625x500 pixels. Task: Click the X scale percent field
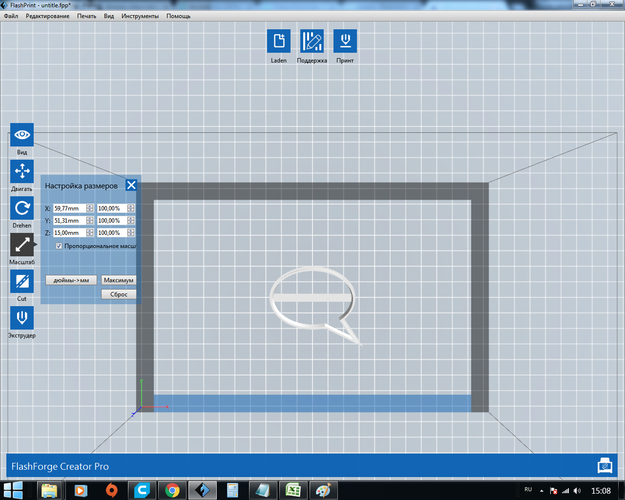pyautogui.click(x=112, y=208)
